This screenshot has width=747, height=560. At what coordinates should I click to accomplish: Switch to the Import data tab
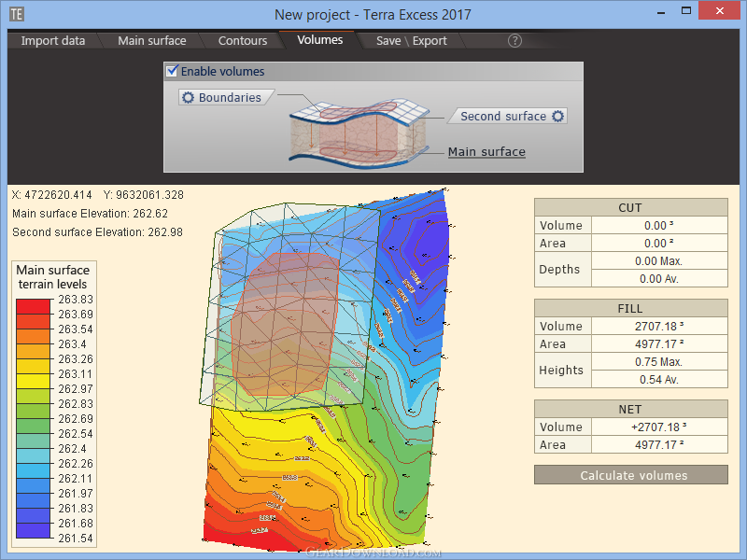[53, 41]
